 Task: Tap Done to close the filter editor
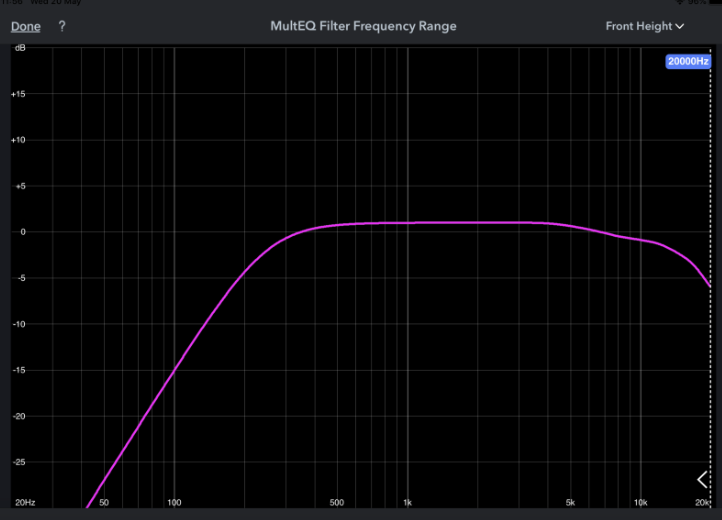point(26,27)
